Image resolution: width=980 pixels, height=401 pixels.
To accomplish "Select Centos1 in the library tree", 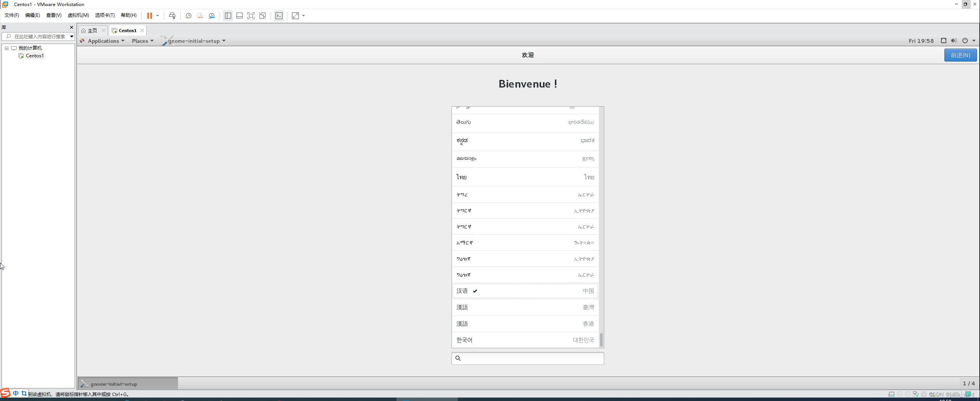I will pos(35,56).
